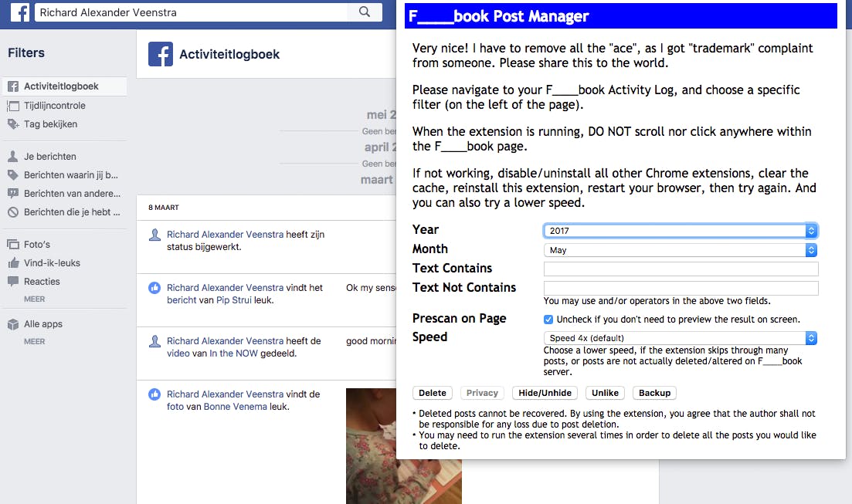Open the Pip Strui profile link

[233, 300]
